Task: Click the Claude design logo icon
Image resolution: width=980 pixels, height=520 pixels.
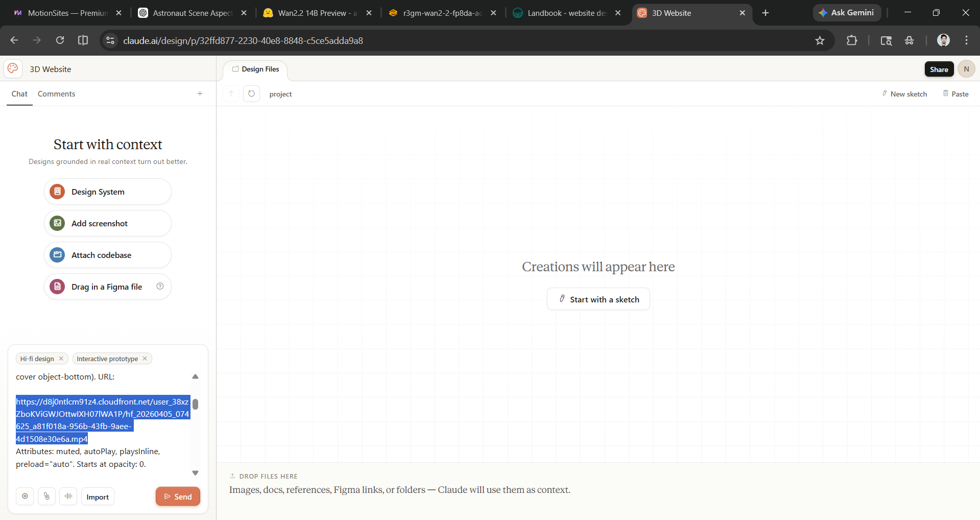Action: pos(13,68)
